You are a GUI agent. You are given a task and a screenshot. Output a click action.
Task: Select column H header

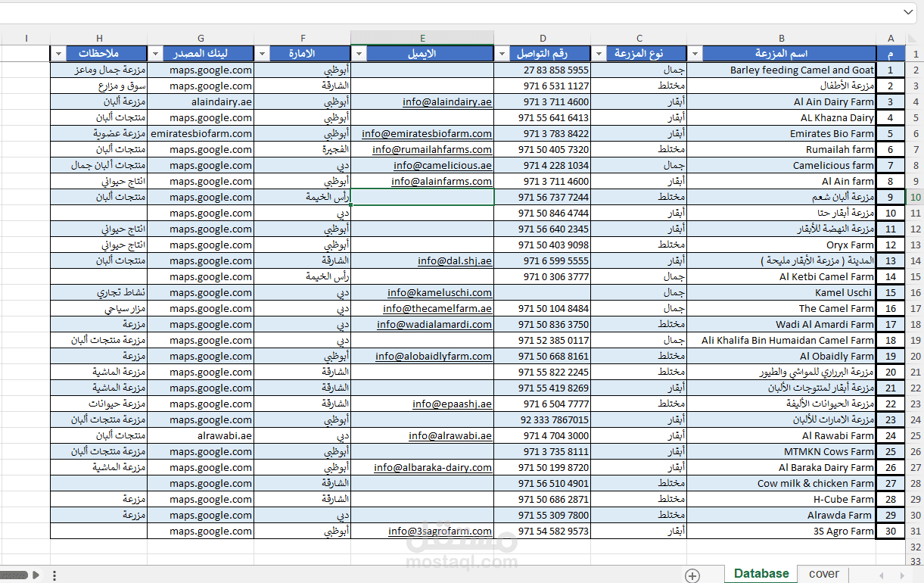[x=99, y=38]
